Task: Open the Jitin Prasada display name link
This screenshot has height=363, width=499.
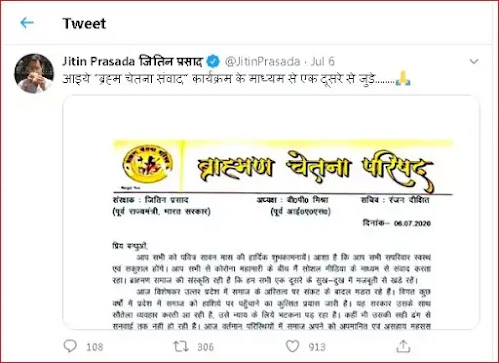Action: pos(132,61)
